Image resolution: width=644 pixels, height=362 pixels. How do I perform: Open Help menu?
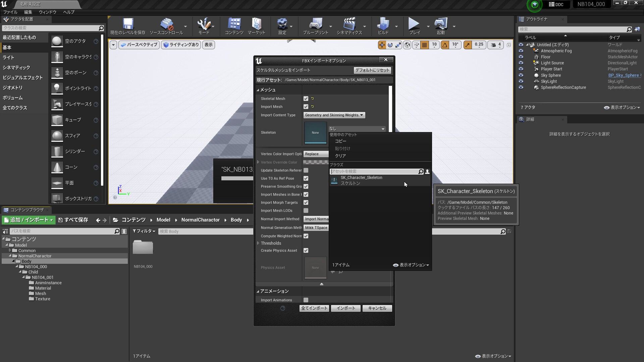coord(69,12)
